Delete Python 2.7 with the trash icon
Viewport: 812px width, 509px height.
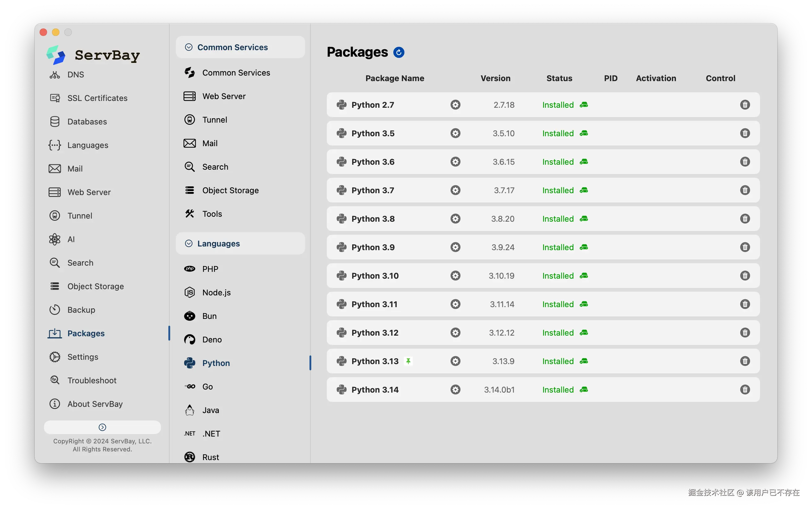pyautogui.click(x=745, y=105)
